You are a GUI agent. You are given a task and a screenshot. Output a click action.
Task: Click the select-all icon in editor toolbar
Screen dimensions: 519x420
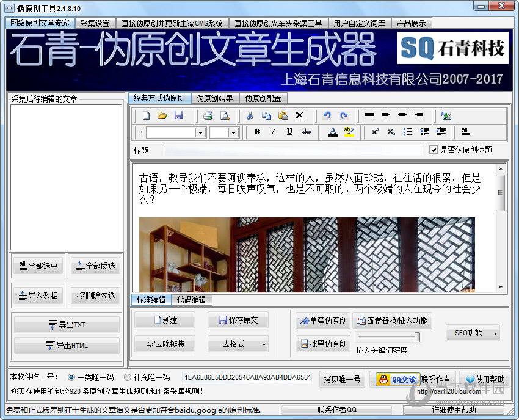pos(465,132)
